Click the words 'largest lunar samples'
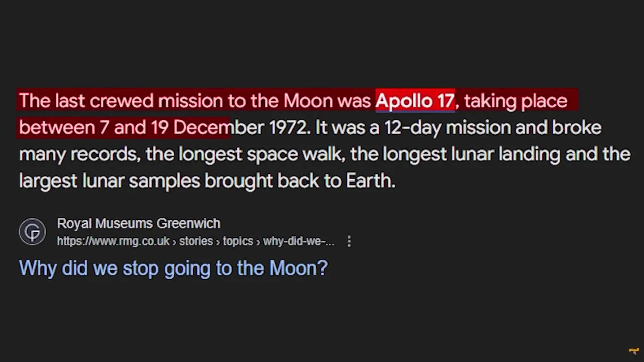The width and height of the screenshot is (644, 362). pyautogui.click(x=109, y=180)
